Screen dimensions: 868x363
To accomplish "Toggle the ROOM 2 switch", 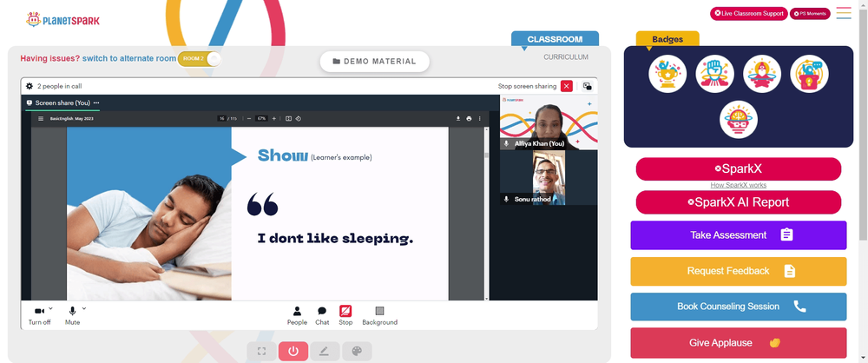I will pyautogui.click(x=200, y=58).
